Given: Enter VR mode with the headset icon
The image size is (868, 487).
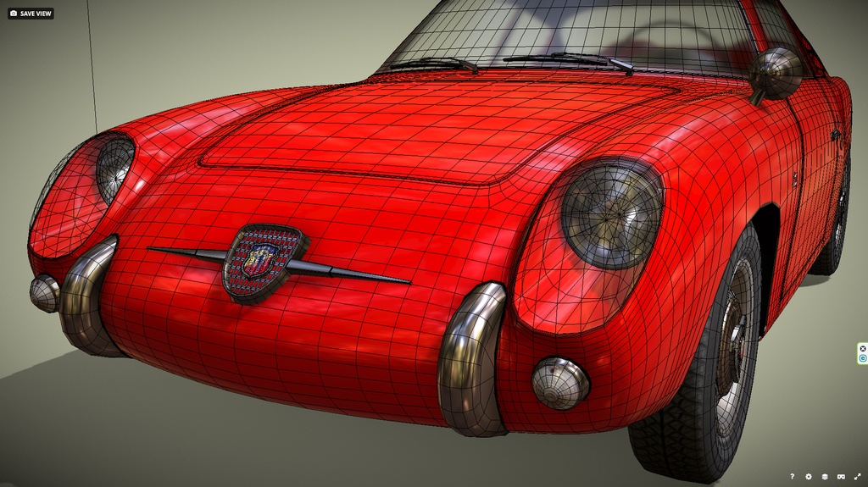Looking at the screenshot, I should [841, 477].
